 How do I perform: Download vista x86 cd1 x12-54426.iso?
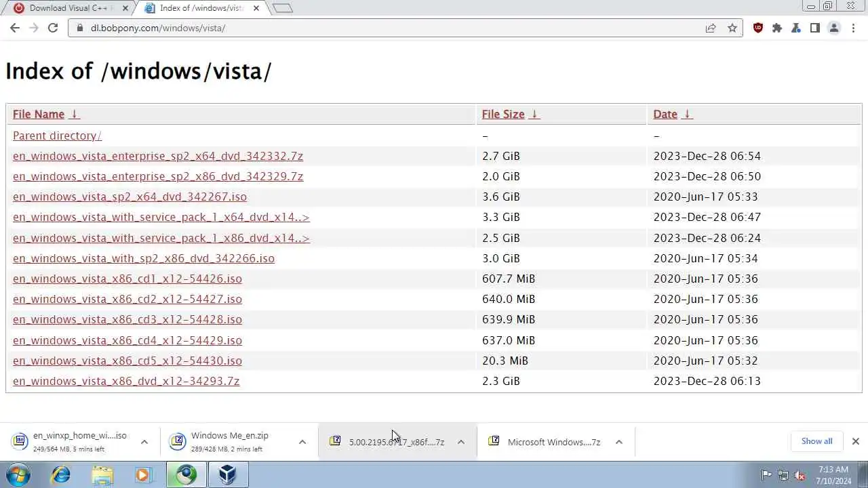click(127, 279)
